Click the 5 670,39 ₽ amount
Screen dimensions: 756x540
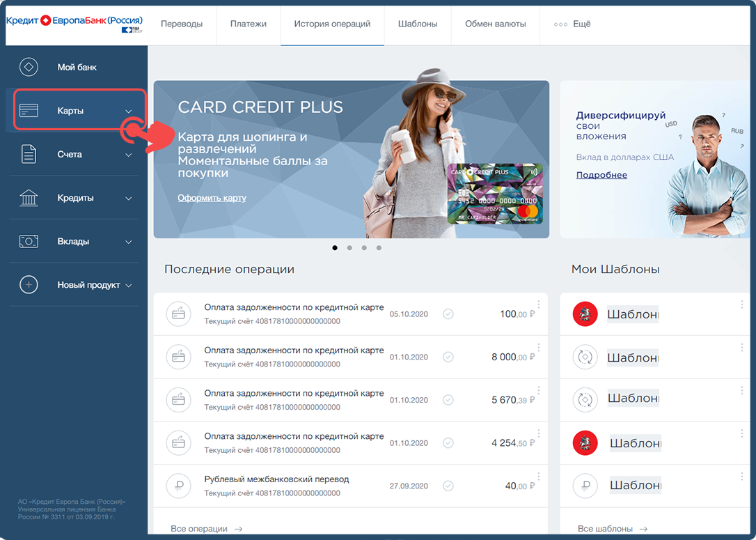[x=513, y=400]
